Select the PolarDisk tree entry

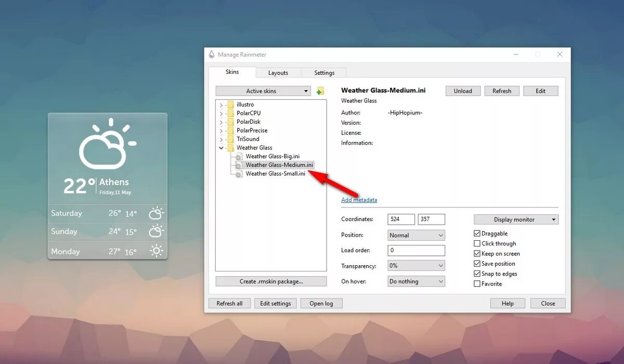pos(249,122)
